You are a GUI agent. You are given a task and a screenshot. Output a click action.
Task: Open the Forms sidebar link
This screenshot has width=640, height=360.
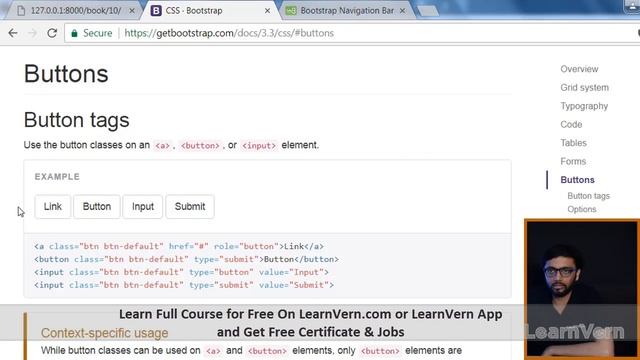tap(573, 161)
